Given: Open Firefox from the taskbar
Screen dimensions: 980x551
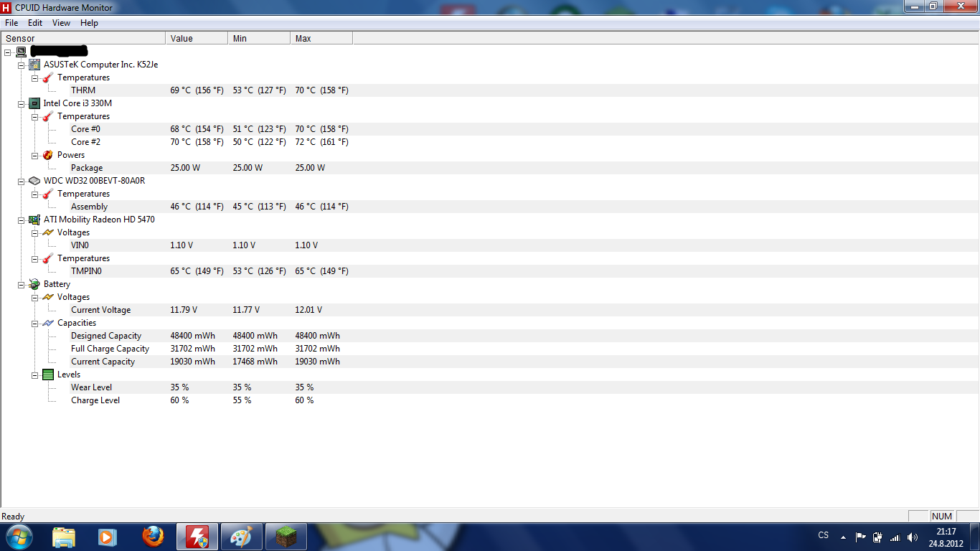Looking at the screenshot, I should (x=153, y=537).
